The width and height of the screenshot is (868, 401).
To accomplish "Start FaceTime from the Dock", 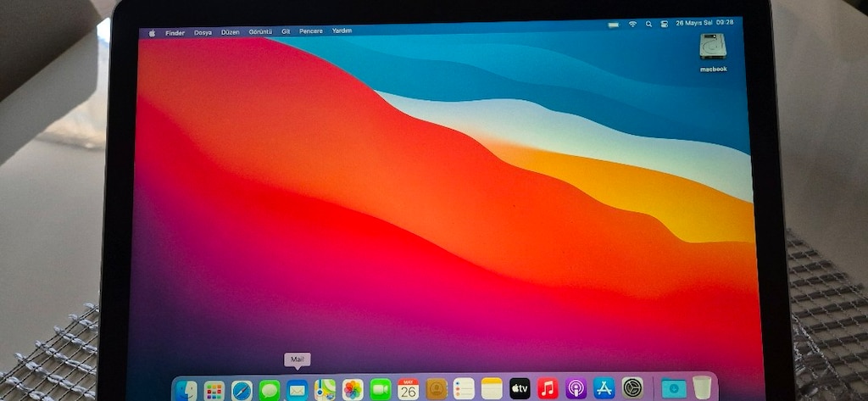I will tap(381, 389).
